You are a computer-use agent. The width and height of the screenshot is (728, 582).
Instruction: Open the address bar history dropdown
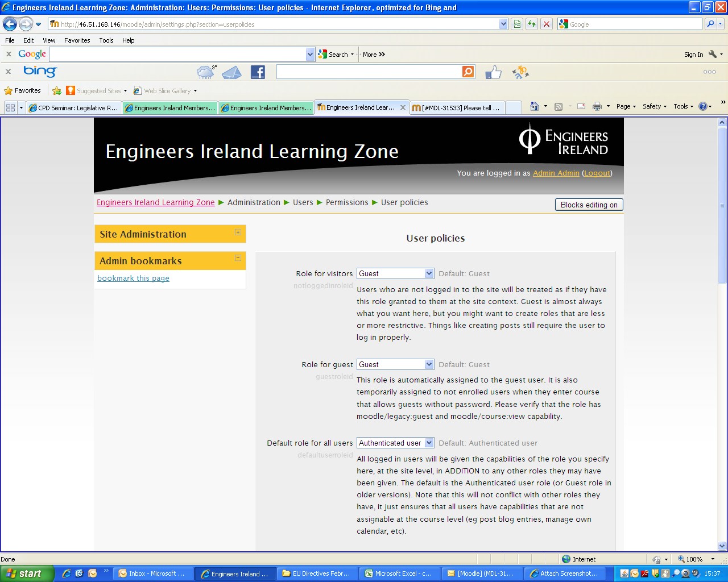tap(503, 24)
